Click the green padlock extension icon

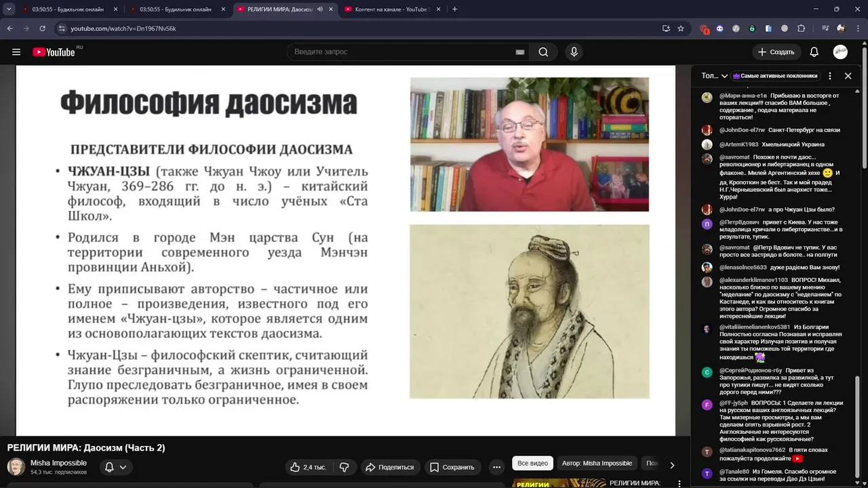[752, 28]
